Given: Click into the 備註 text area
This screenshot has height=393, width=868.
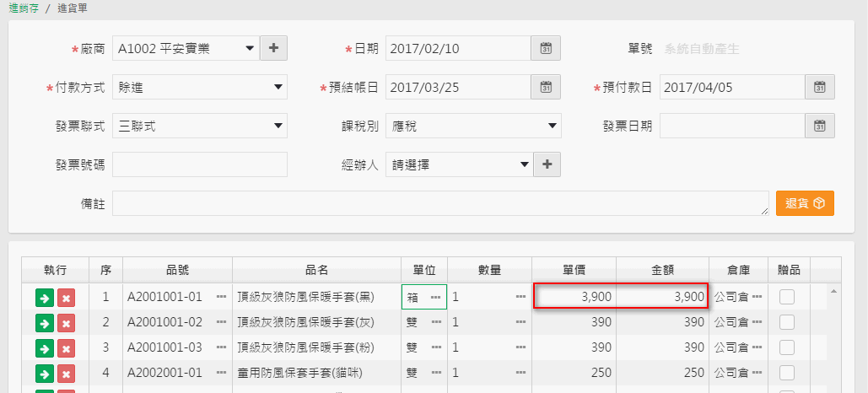Looking at the screenshot, I should (440, 203).
